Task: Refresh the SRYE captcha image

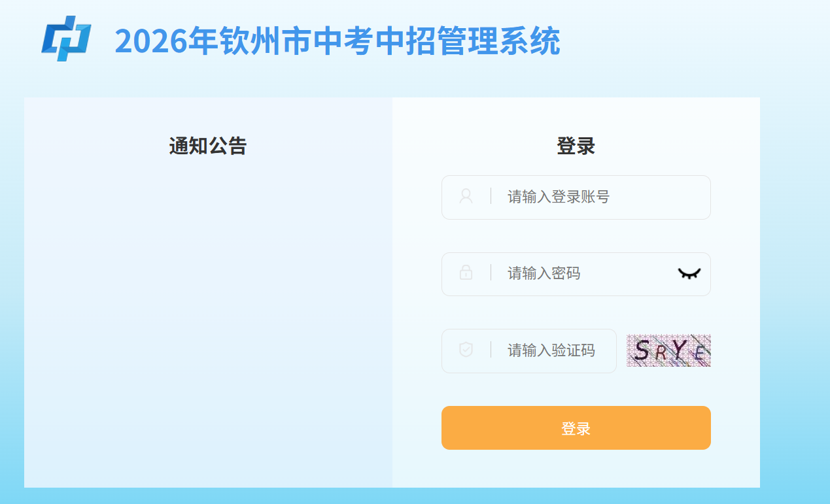Action: 668,350
